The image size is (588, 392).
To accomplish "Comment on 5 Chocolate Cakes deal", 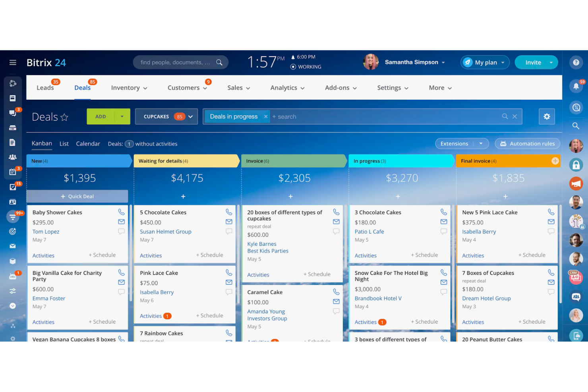I will click(229, 231).
